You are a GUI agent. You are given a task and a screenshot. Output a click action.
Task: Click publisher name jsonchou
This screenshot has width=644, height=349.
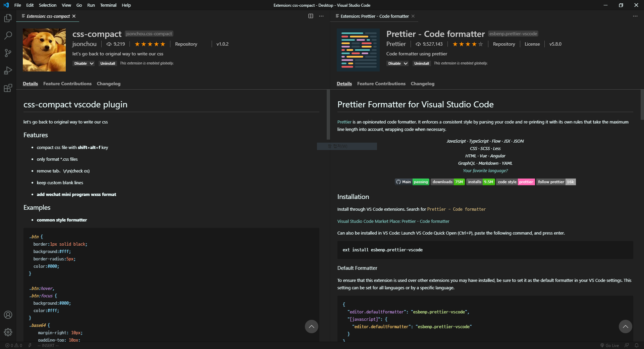(x=84, y=44)
